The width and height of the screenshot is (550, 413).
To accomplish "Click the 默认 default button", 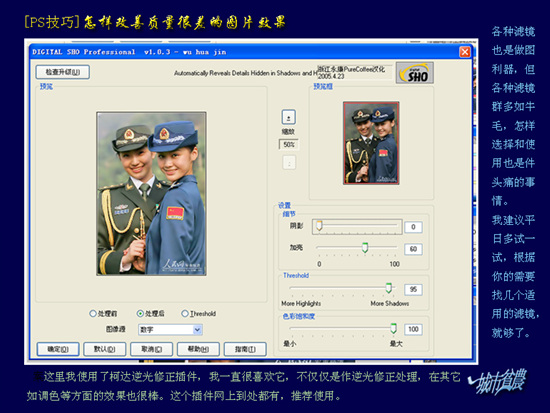I will tap(105, 349).
